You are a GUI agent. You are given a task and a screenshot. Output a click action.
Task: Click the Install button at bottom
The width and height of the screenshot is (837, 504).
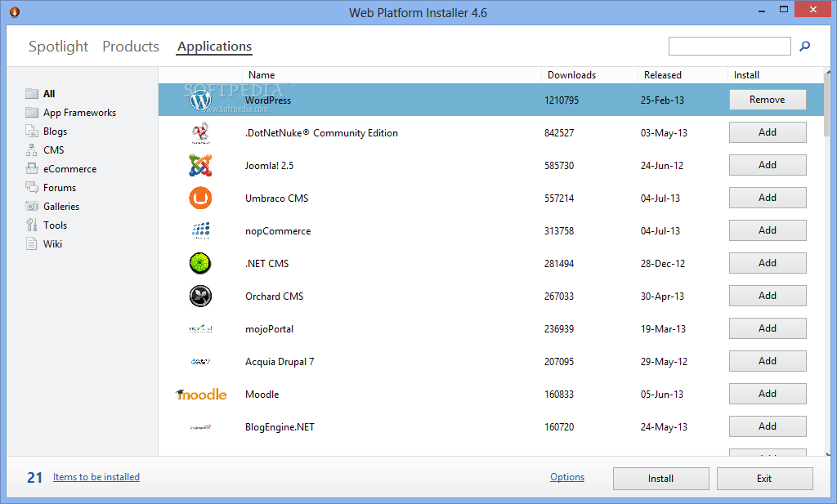pyautogui.click(x=660, y=479)
